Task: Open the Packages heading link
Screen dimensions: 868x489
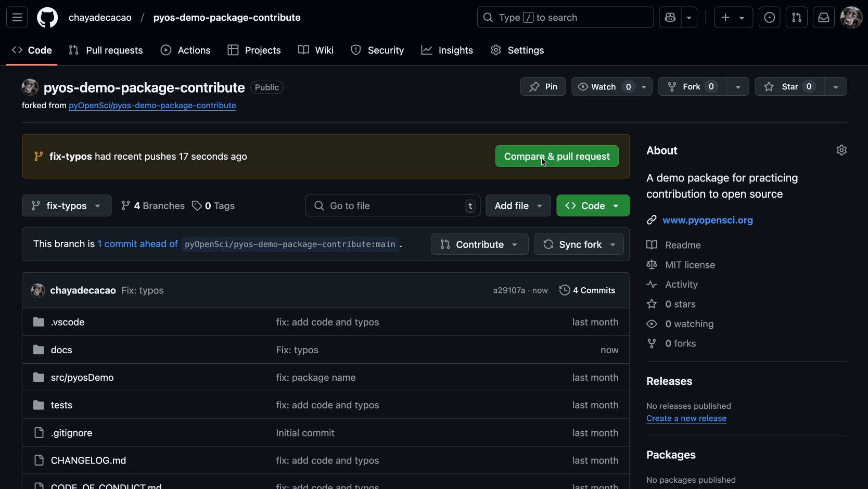Action: point(671,455)
